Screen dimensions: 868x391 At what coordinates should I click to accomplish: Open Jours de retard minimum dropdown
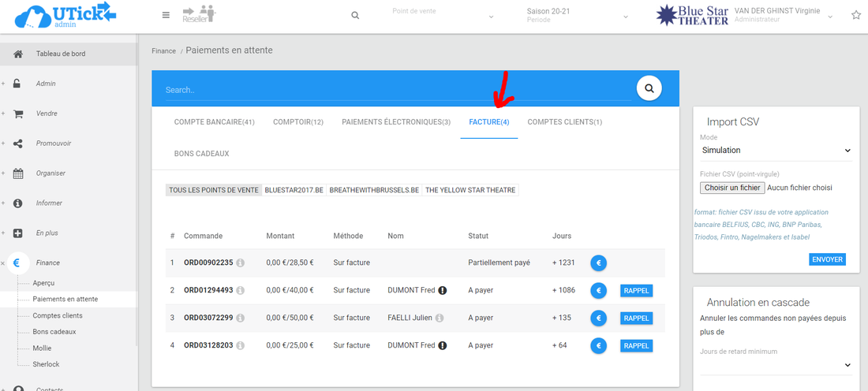coord(776,364)
